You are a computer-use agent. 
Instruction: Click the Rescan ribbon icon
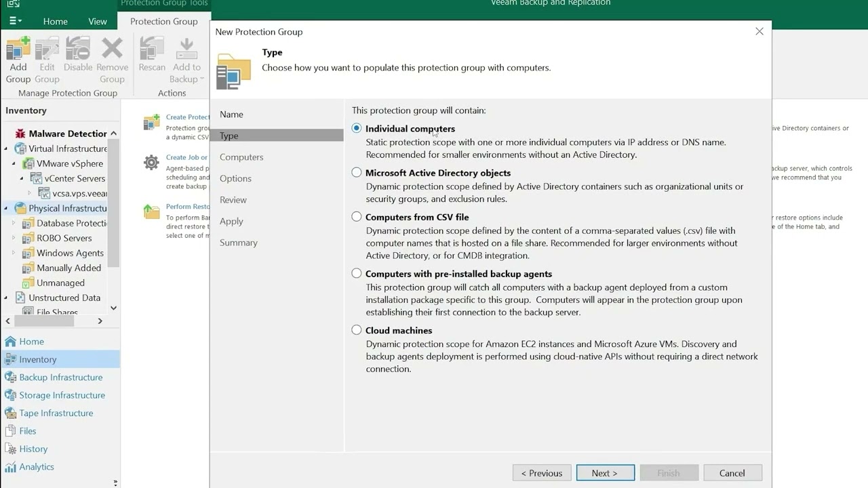pyautogui.click(x=152, y=50)
